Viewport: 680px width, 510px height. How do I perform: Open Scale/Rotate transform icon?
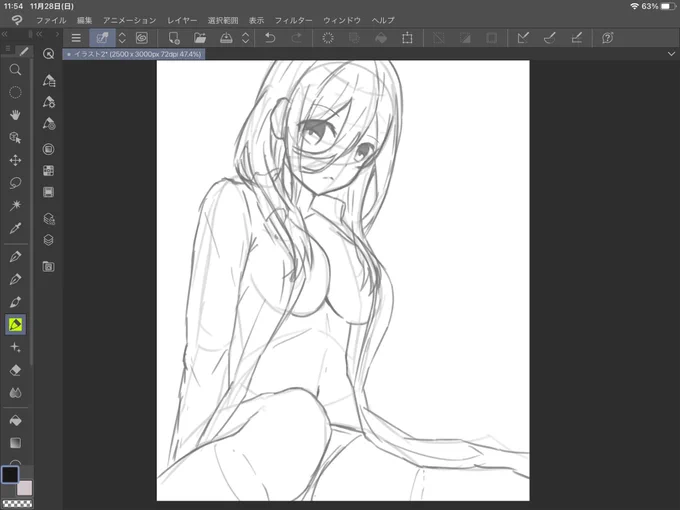point(407,38)
